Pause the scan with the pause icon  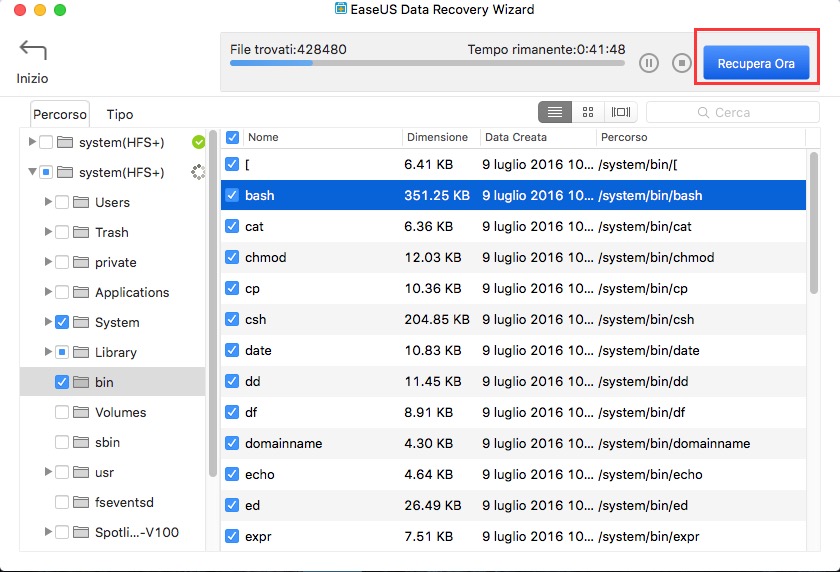648,63
